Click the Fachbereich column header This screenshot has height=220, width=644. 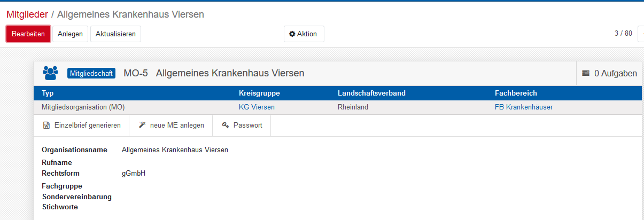pos(516,93)
